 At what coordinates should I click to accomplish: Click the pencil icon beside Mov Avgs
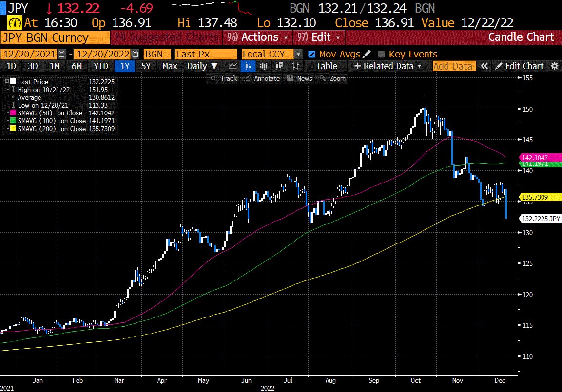click(367, 54)
